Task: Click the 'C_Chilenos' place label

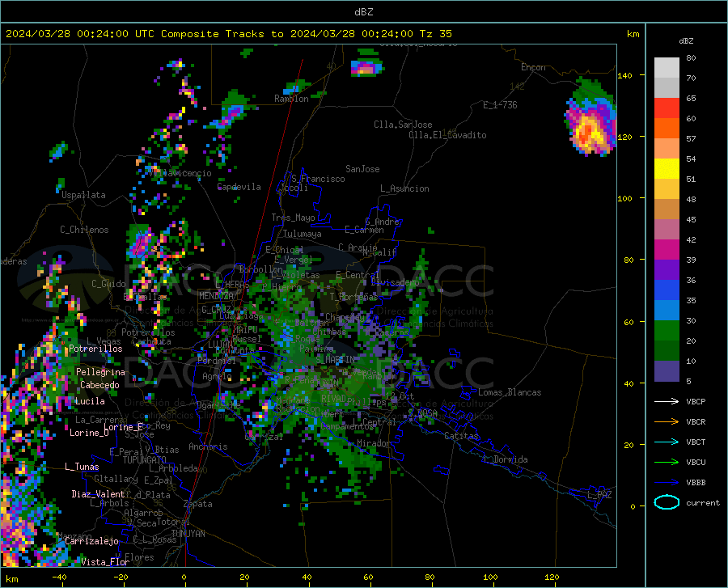Action: pyautogui.click(x=84, y=230)
